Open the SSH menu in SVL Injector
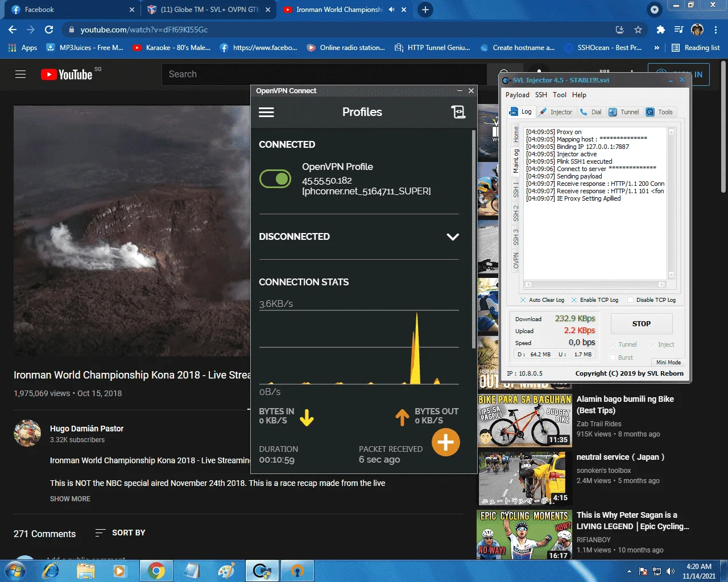728x582 pixels. [541, 95]
